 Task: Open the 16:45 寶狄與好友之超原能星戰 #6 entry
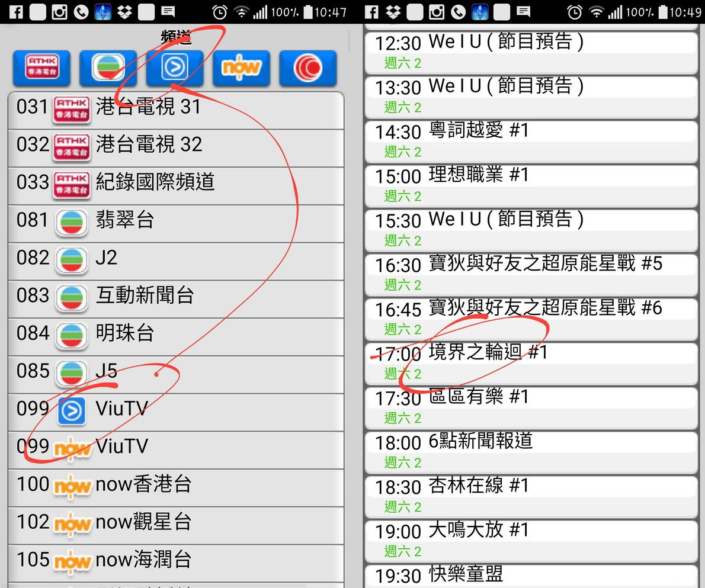pos(530,318)
